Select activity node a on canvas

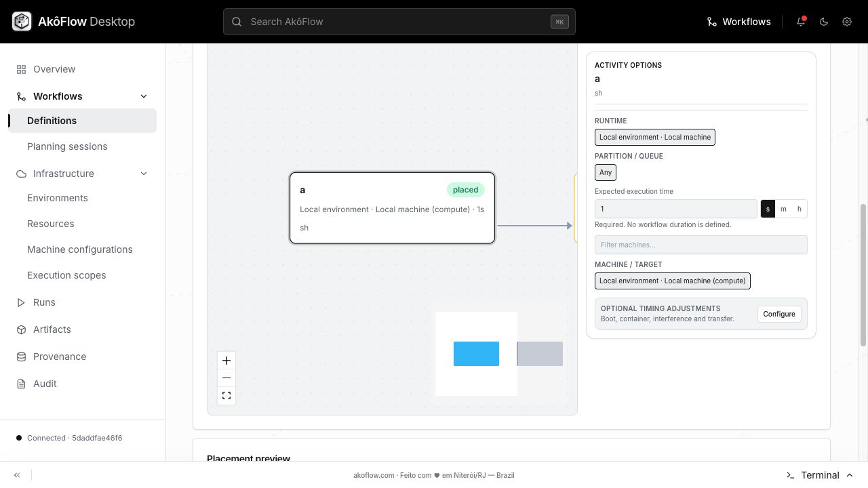point(392,208)
